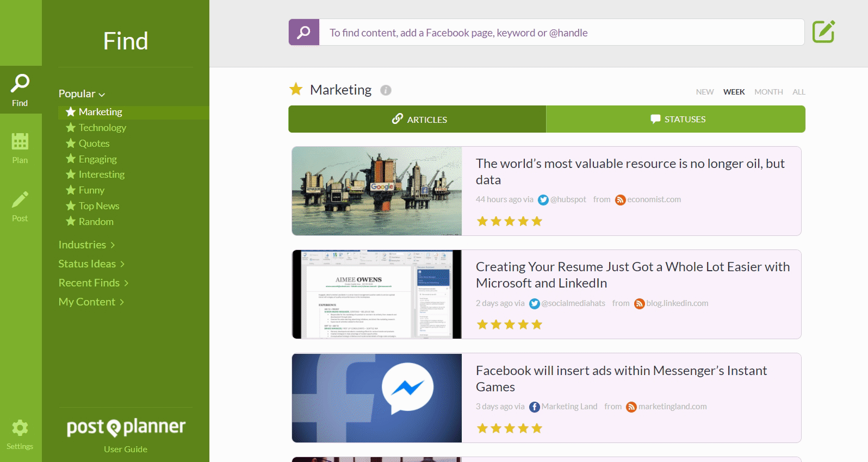Click star rating of the LinkedIn resume article
Viewport: 868px width, 462px height.
pos(510,324)
